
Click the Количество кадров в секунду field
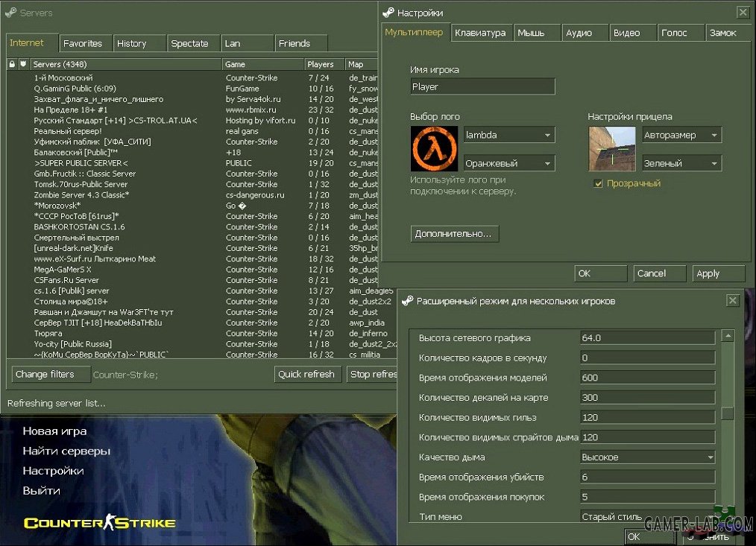647,358
